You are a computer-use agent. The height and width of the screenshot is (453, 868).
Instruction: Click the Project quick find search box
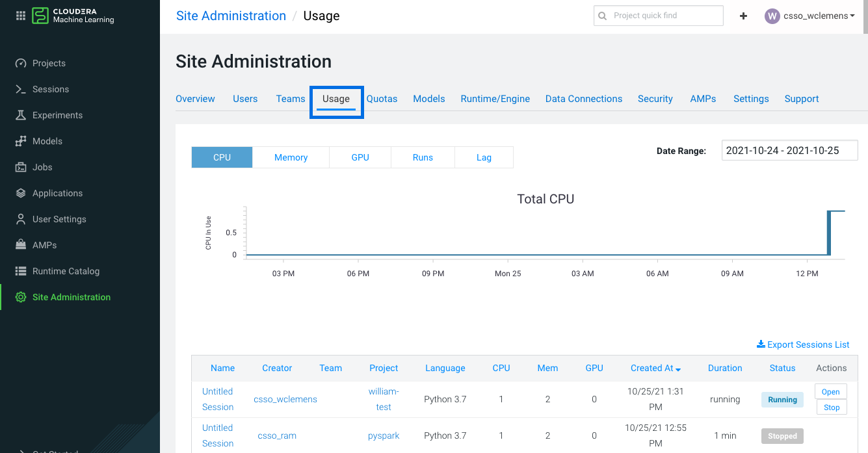658,16
